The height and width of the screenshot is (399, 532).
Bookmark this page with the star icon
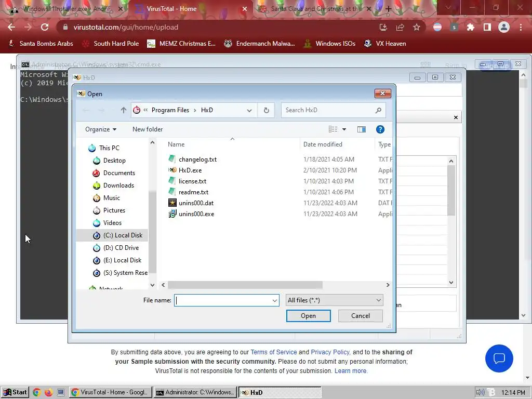click(x=417, y=27)
